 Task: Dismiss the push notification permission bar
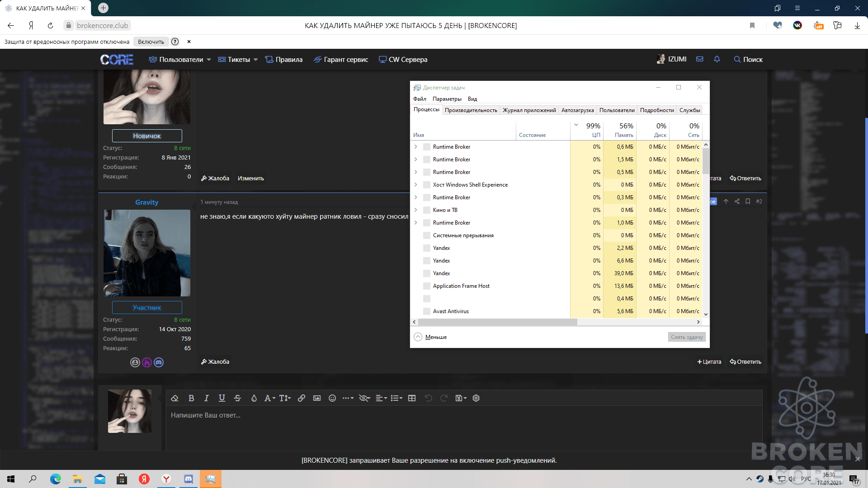pyautogui.click(x=858, y=459)
